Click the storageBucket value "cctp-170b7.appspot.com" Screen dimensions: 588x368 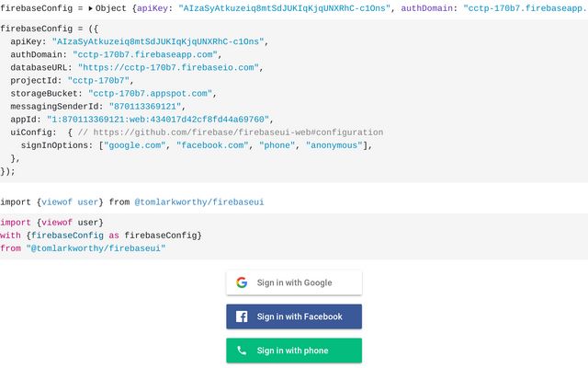(x=151, y=94)
